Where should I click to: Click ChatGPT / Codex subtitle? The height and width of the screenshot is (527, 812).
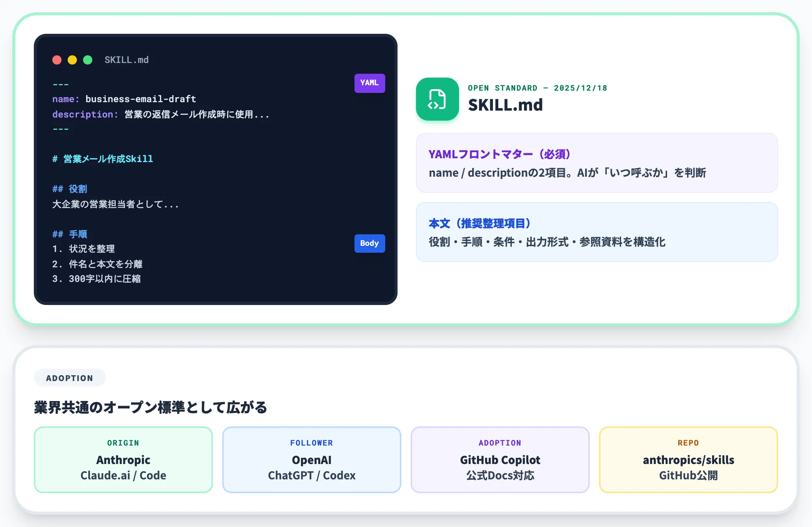click(x=312, y=476)
